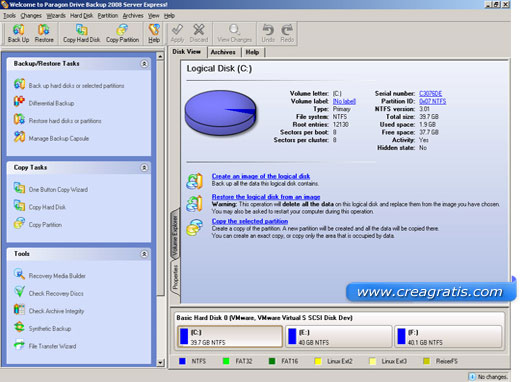The height and width of the screenshot is (382, 530).
Task: Switch to the Help tab
Action: pos(252,52)
